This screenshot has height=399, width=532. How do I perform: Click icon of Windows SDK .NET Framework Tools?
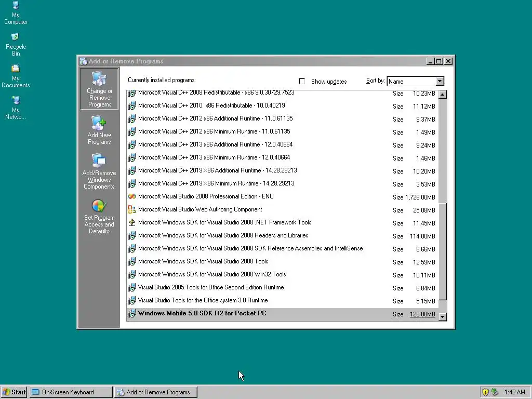(132, 222)
